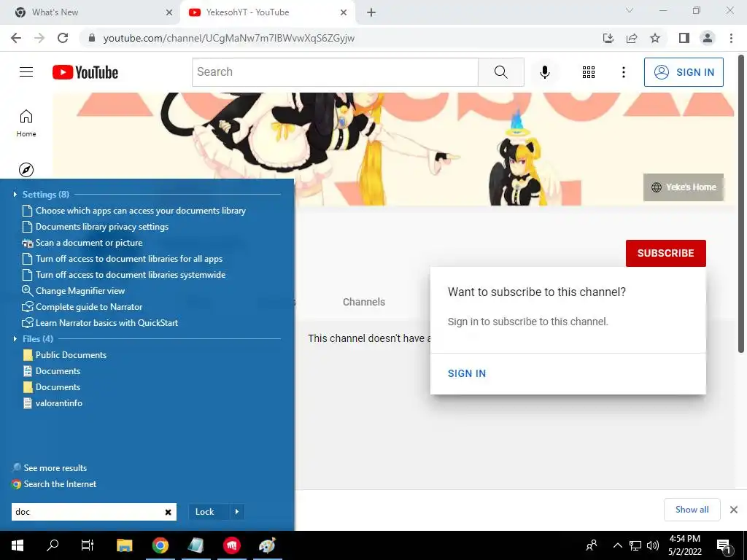Open Task View on taskbar
Screen dimensions: 747x560
click(x=88, y=545)
